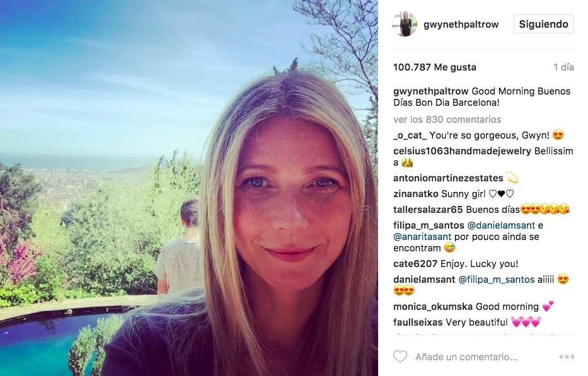Screen dimensions: 588x376
Task: Open _o_cat_ commenter profile
Action: 410,135
